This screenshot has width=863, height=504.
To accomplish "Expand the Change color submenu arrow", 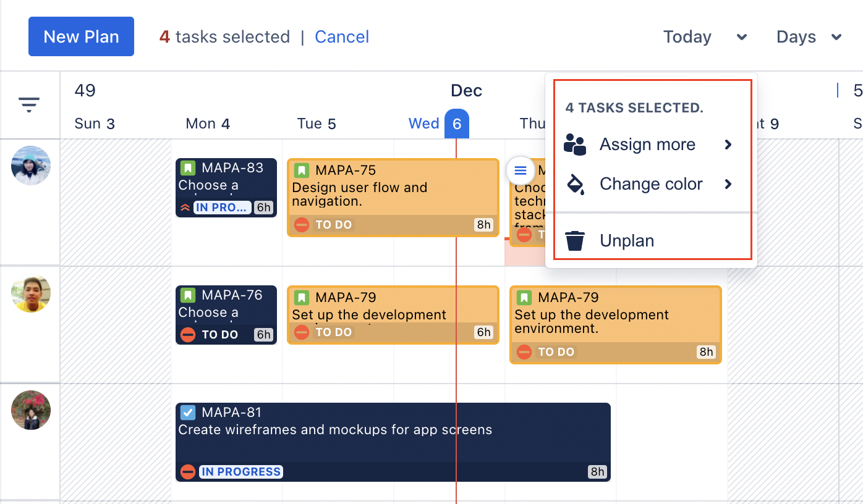I will 728,184.
